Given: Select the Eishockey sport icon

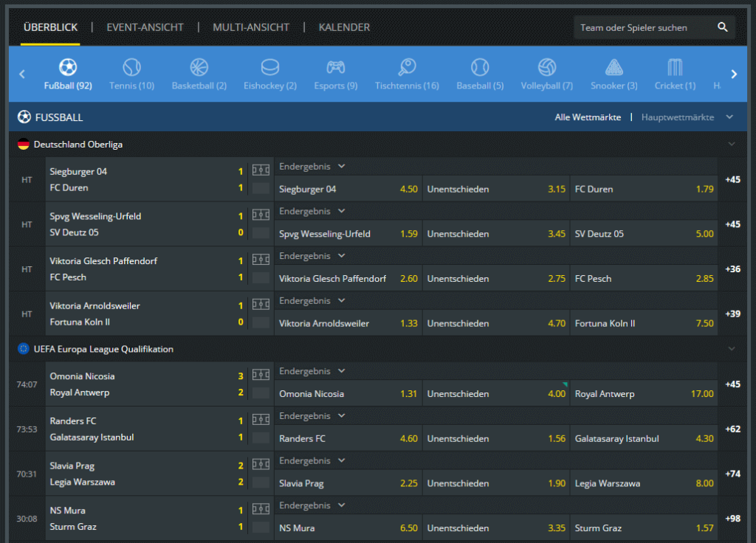Looking at the screenshot, I should [x=270, y=67].
